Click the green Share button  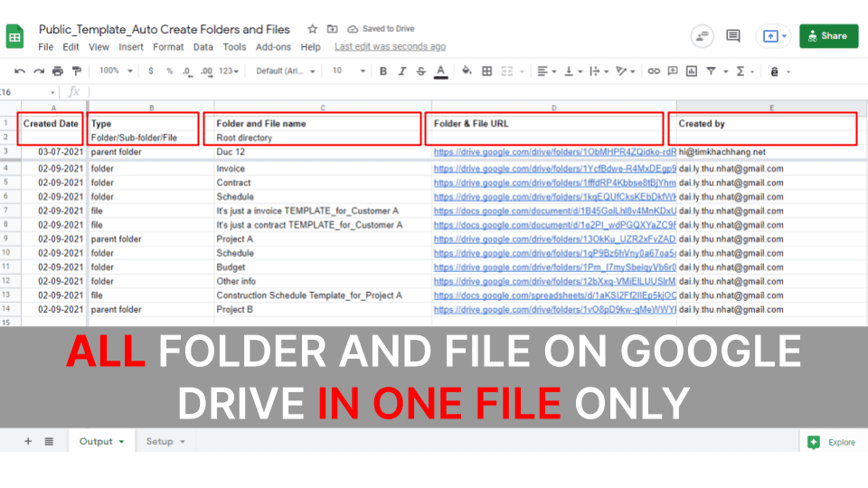[x=828, y=36]
